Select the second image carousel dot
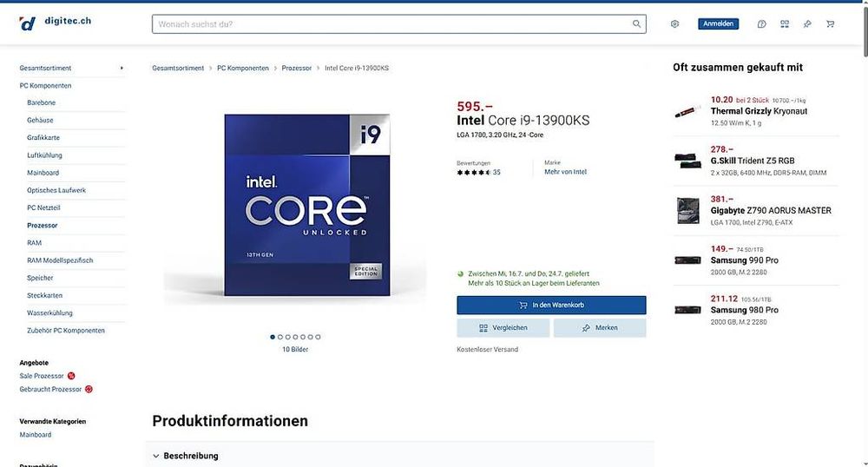Viewport: 868px width, 467px height. coord(280,337)
